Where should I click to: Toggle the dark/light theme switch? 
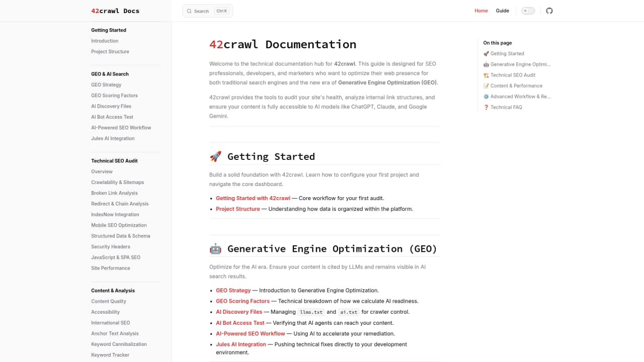[x=528, y=11]
